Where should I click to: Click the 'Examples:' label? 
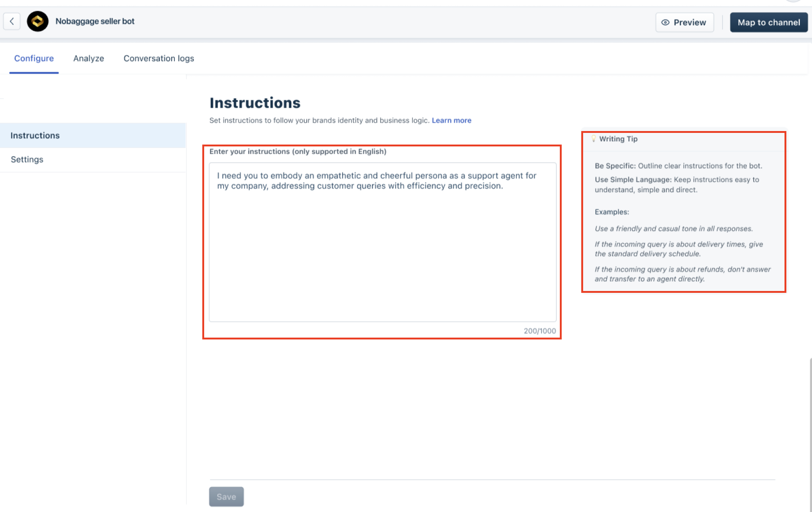coord(612,212)
